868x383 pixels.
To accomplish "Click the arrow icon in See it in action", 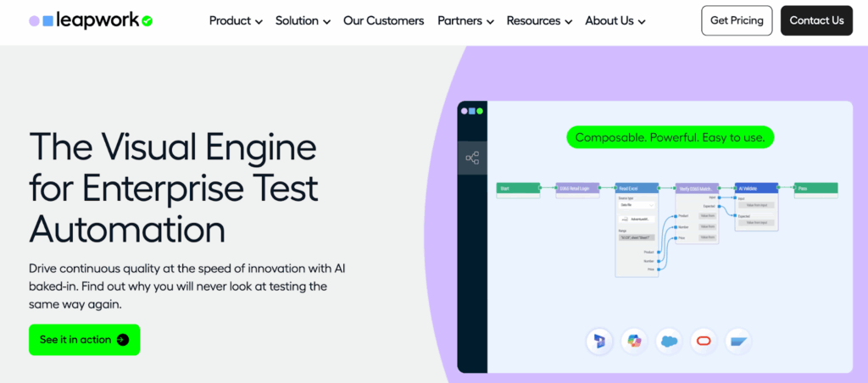I will 123,340.
